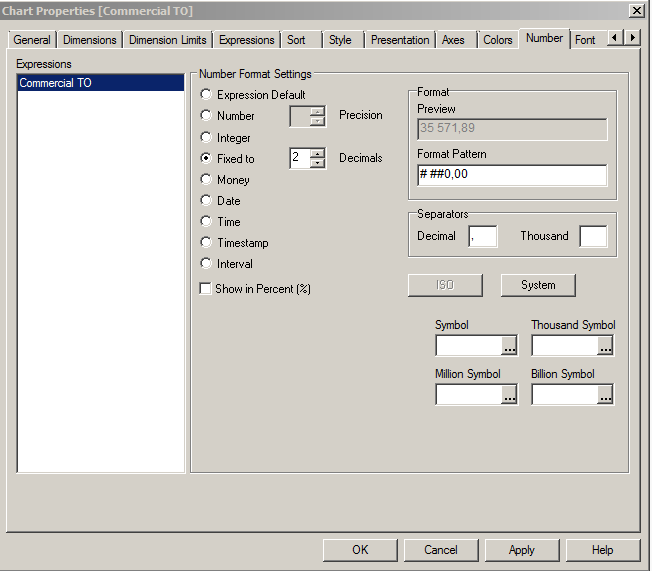
Task: Switch to the Colors tab
Action: [497, 40]
